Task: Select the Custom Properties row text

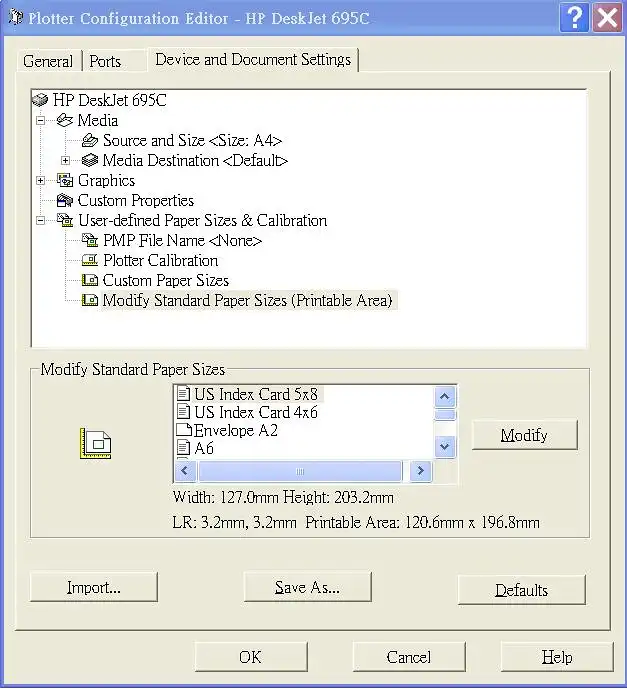Action: 136,200
